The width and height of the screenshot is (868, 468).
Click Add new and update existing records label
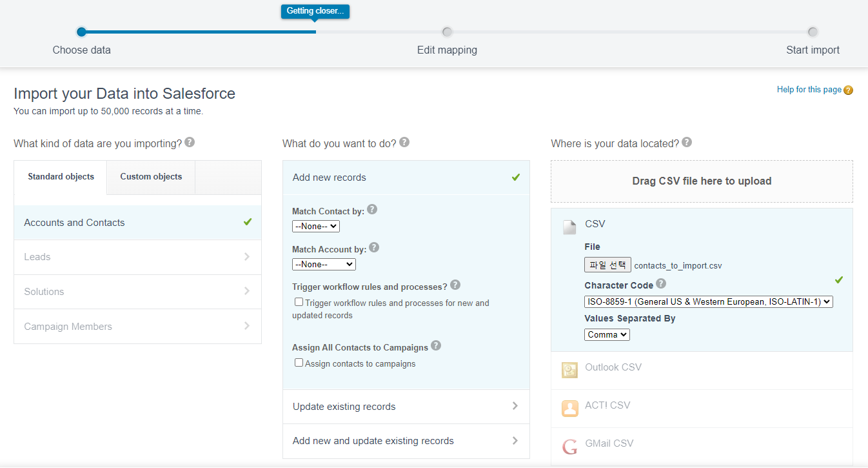coord(373,441)
